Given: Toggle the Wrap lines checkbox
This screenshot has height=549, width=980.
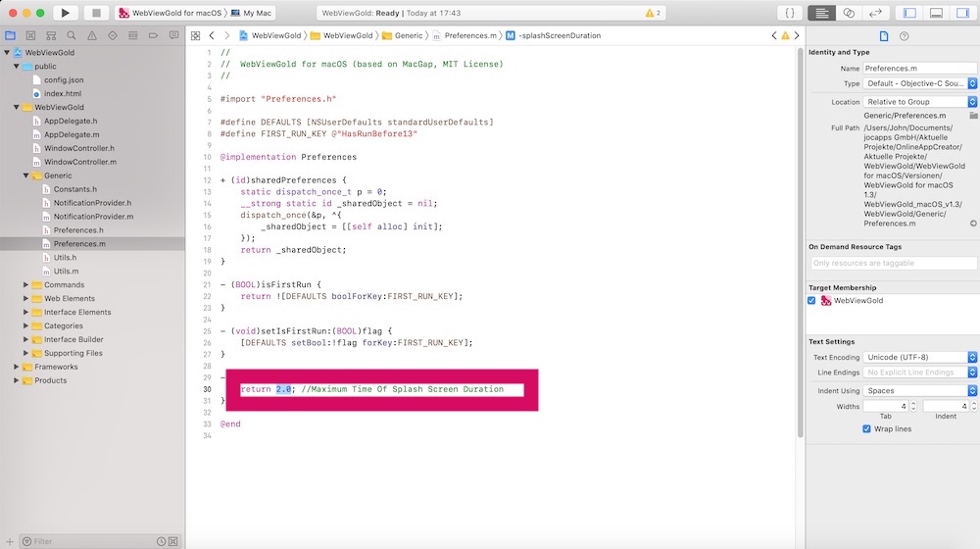Looking at the screenshot, I should 866,429.
